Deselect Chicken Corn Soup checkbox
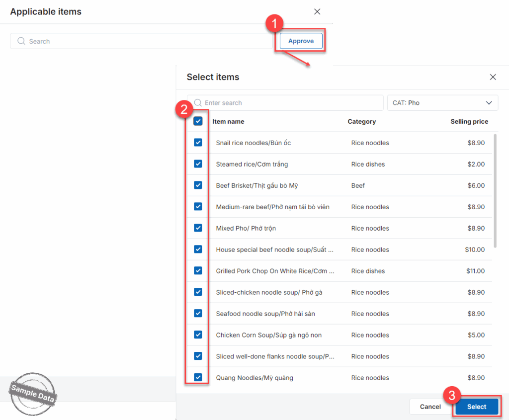This screenshot has height=420, width=509. click(x=198, y=335)
